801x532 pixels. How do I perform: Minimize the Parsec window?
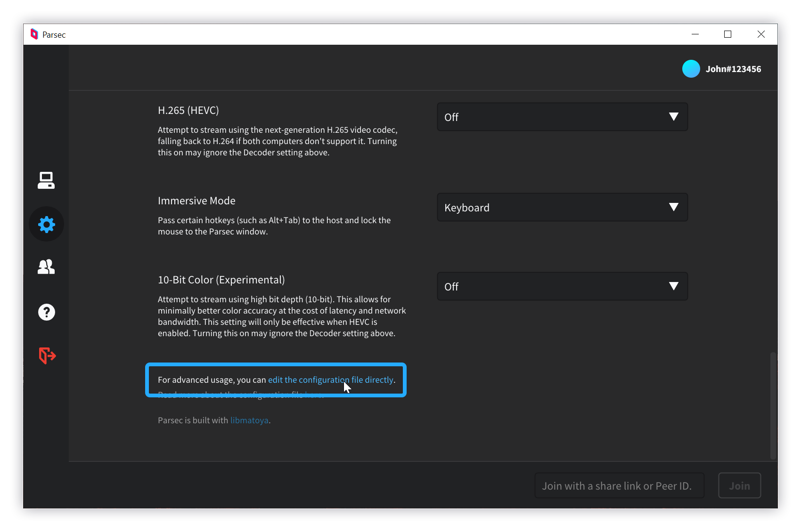click(695, 34)
